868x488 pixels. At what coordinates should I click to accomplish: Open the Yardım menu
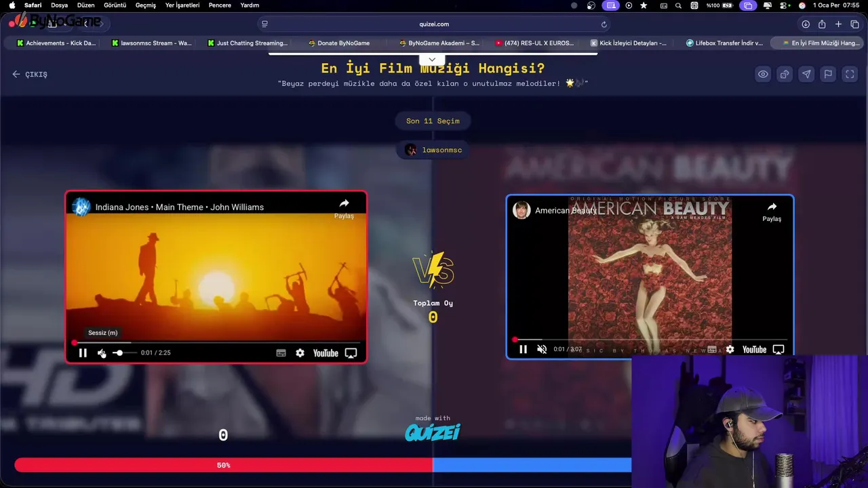pos(250,5)
